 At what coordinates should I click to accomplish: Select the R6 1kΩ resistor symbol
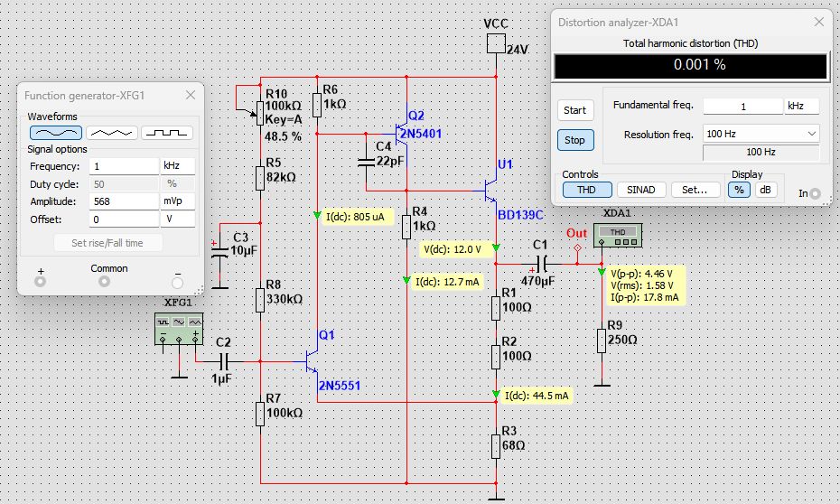coord(317,105)
